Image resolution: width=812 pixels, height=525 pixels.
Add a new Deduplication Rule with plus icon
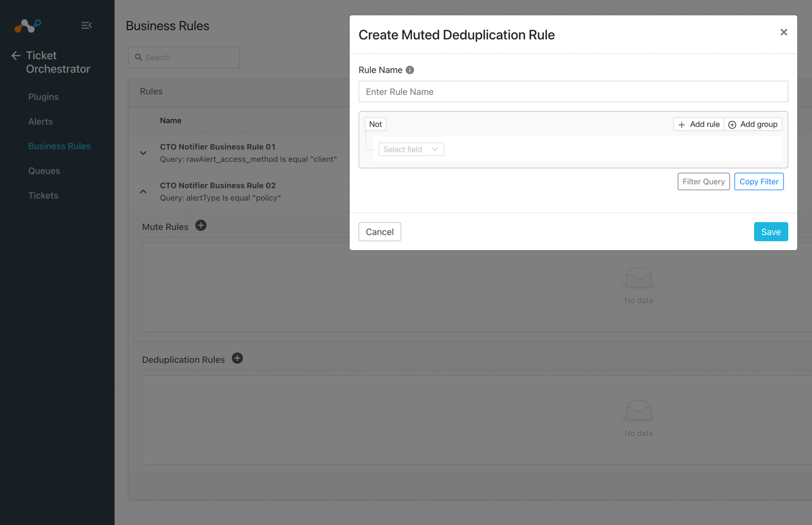[x=237, y=358]
